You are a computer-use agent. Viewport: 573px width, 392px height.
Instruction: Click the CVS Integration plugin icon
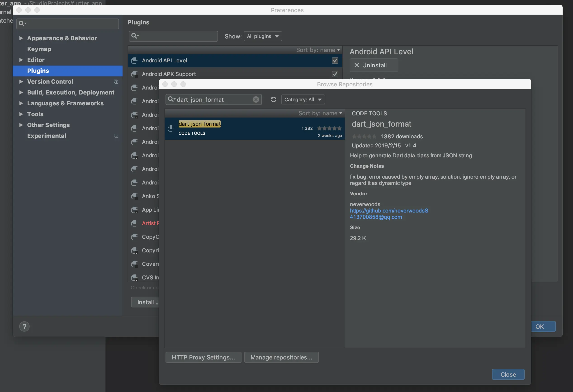(x=134, y=278)
